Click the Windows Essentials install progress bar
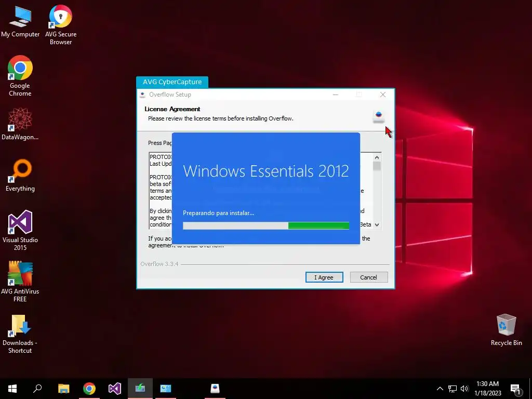 tap(266, 225)
